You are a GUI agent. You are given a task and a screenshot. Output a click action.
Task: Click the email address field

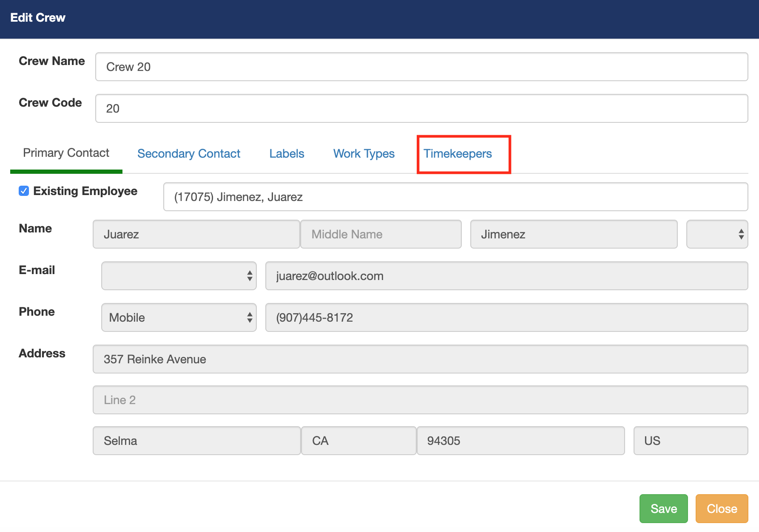[x=506, y=276]
